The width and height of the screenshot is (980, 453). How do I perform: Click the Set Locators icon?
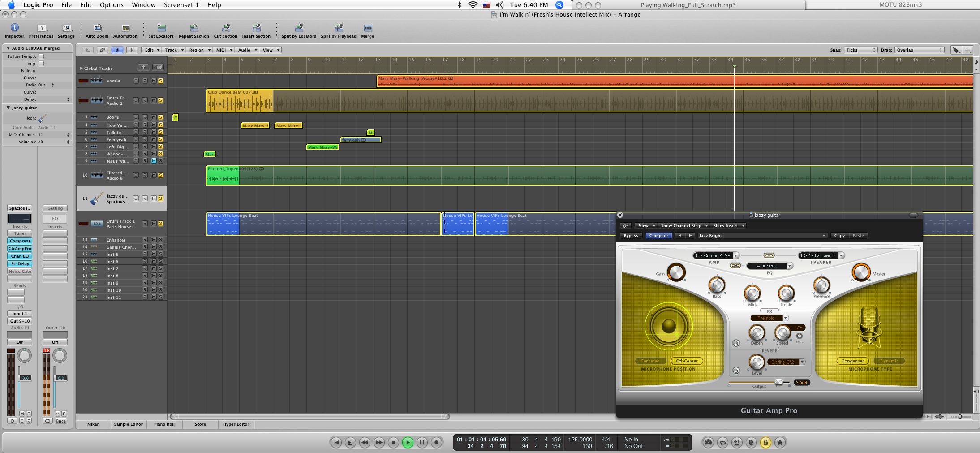[161, 28]
